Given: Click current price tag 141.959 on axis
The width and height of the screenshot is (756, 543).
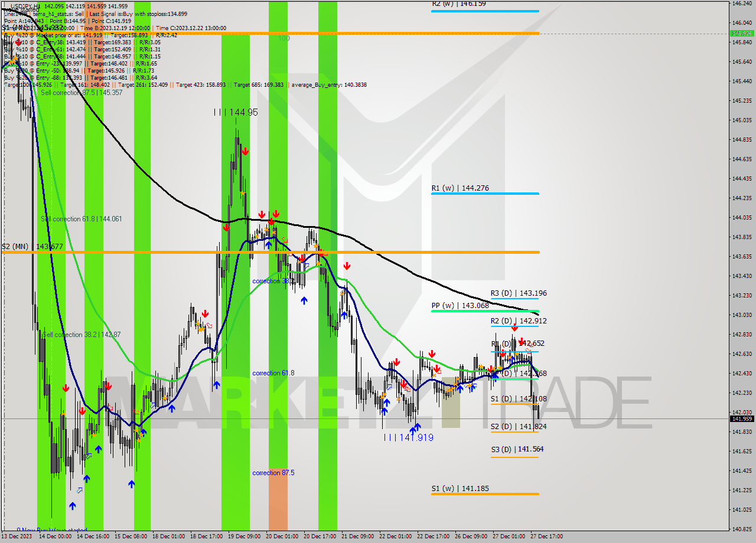Looking at the screenshot, I should click(742, 418).
